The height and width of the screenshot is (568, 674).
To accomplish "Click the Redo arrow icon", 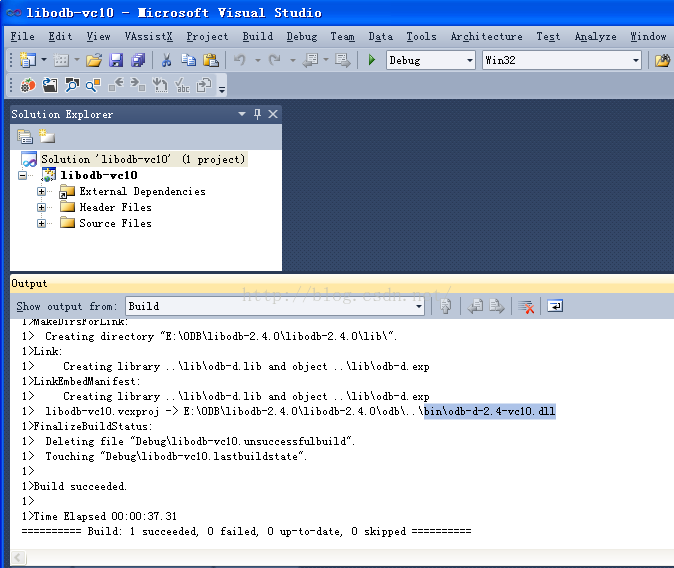I will pyautogui.click(x=275, y=60).
